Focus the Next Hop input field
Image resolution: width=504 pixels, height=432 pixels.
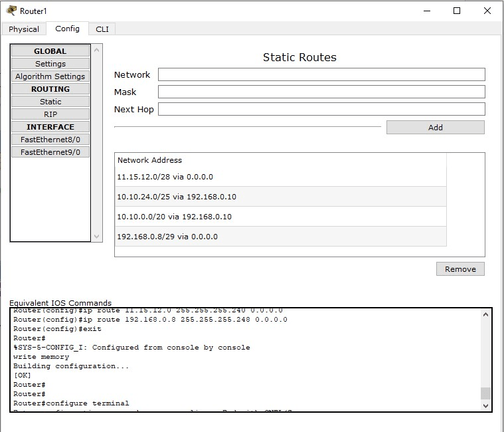point(321,109)
